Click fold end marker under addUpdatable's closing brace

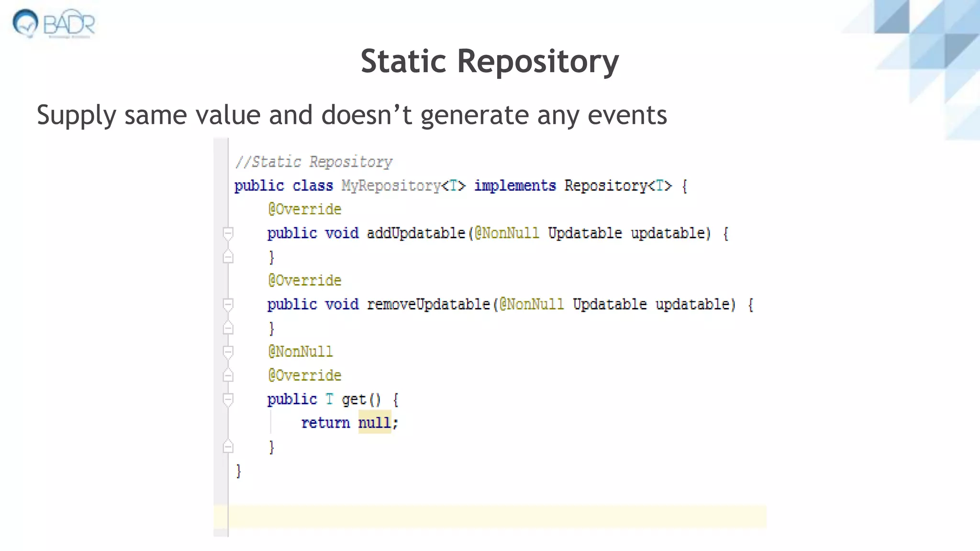[x=228, y=257]
